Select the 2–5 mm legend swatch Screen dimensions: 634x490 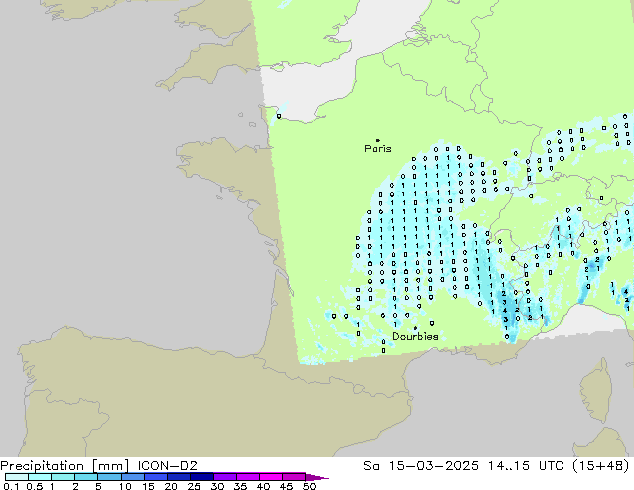coord(86,477)
